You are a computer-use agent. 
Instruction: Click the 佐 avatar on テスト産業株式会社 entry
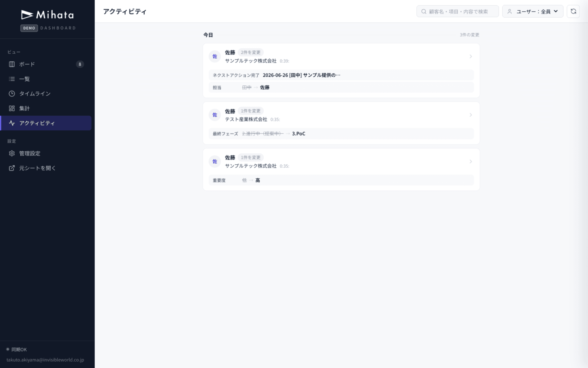[215, 115]
